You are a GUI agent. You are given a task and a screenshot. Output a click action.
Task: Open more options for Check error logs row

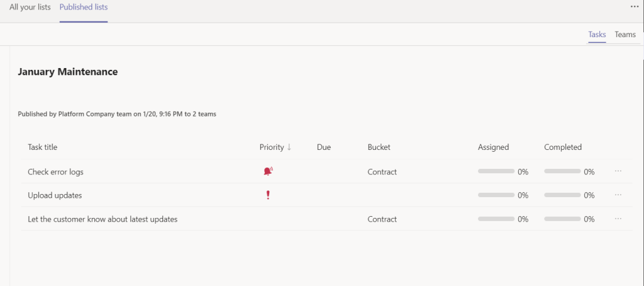tap(618, 171)
